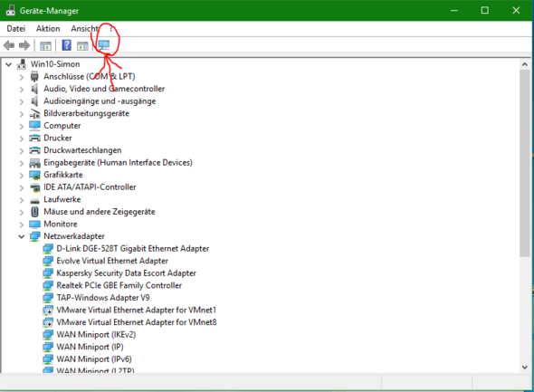This screenshot has width=534, height=392.
Task: Click the blue Help question mark icon
Action: [66, 45]
